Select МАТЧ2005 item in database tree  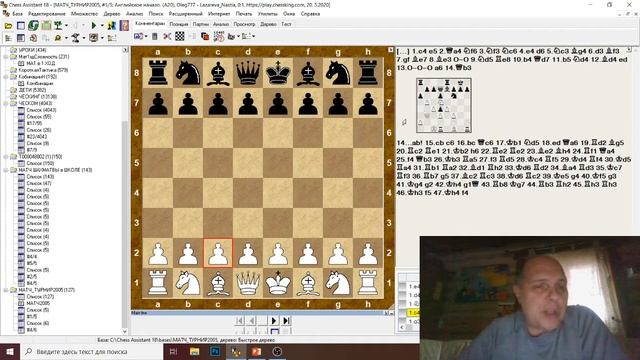[38, 303]
